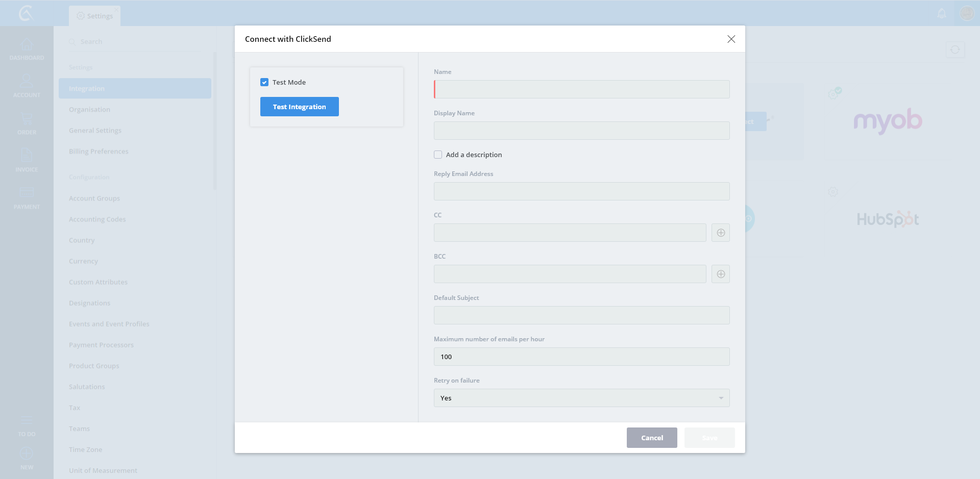The image size is (980, 479).
Task: Expand the Retry on failure dropdown
Action: tap(581, 398)
